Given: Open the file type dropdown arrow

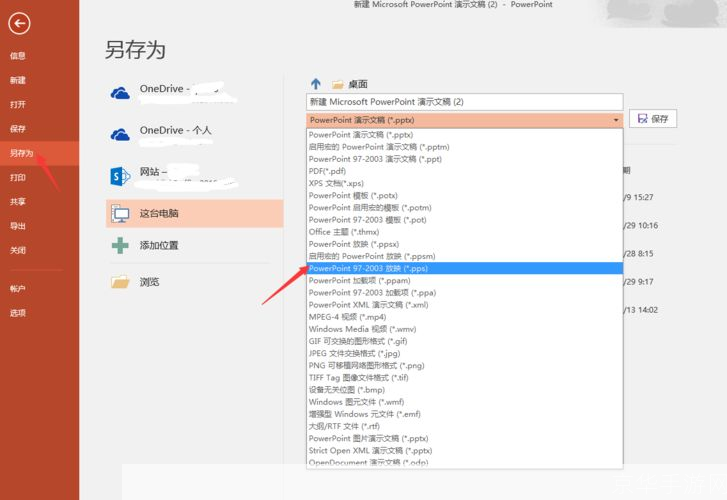Looking at the screenshot, I should [x=616, y=120].
